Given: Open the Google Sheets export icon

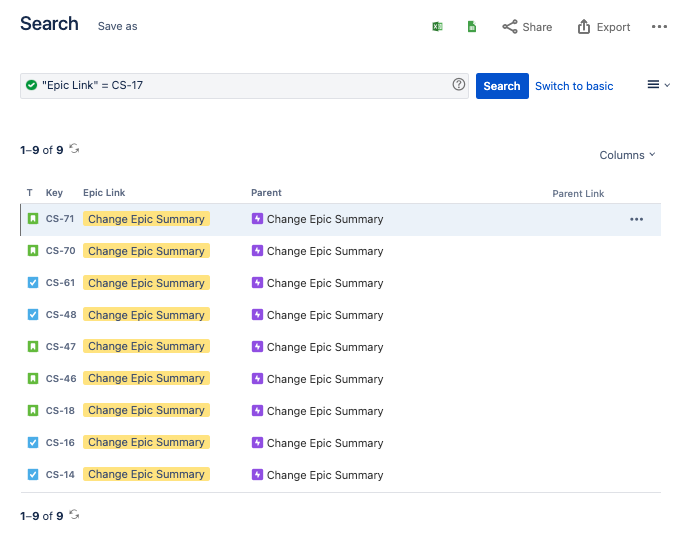Looking at the screenshot, I should (x=472, y=27).
